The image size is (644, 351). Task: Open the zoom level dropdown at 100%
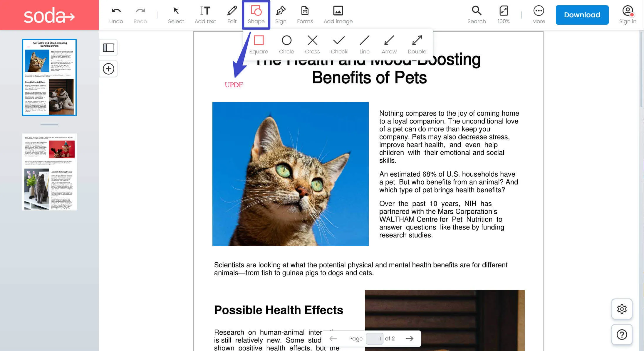coord(504,14)
